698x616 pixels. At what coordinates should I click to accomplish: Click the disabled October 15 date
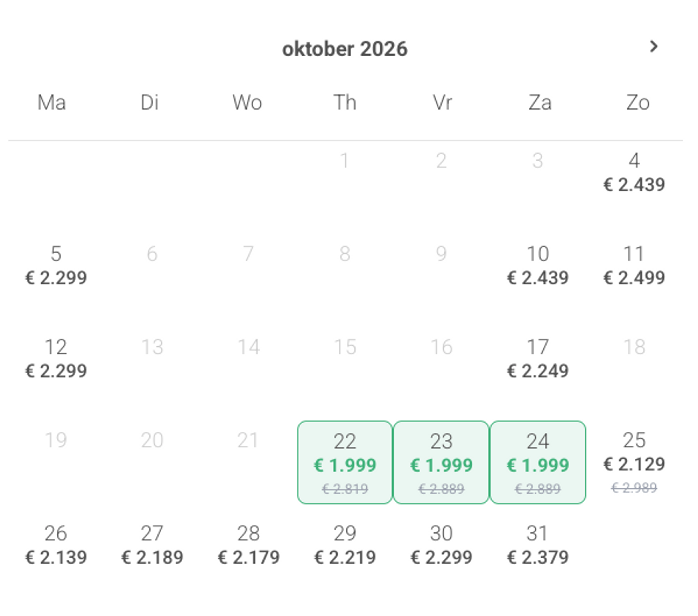345,347
